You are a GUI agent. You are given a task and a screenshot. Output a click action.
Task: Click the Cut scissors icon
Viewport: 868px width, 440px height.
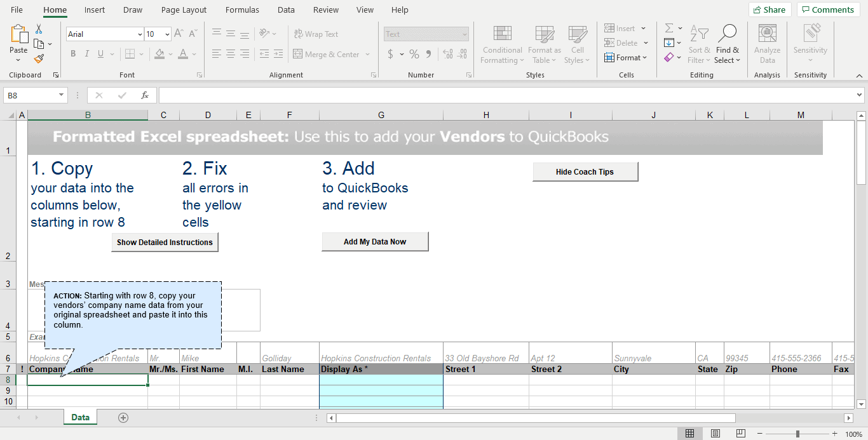39,29
